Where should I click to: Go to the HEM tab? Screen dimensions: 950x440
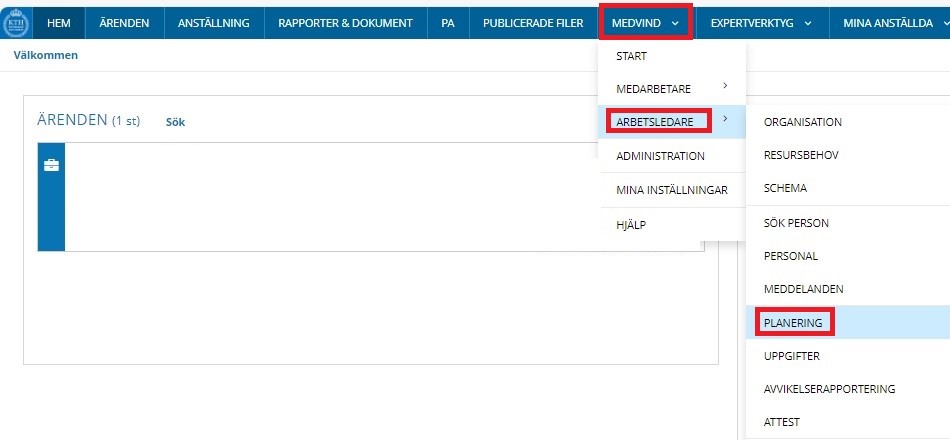(x=59, y=24)
